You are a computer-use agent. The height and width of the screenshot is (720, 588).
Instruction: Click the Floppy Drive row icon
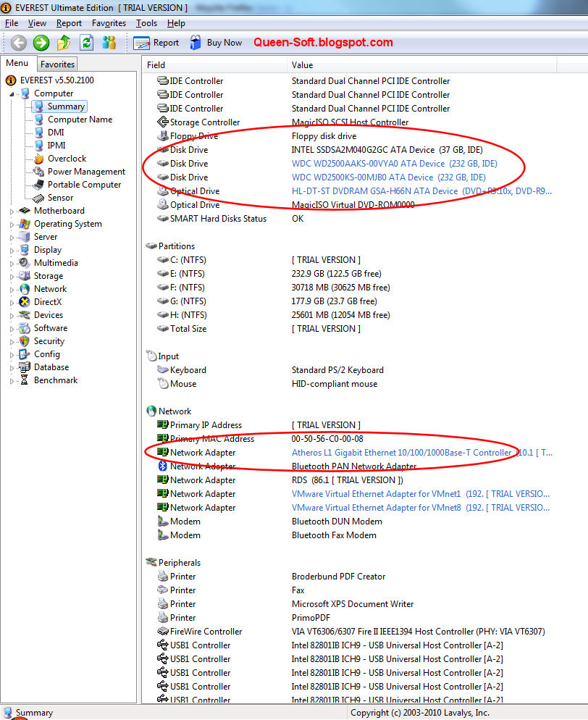(163, 136)
